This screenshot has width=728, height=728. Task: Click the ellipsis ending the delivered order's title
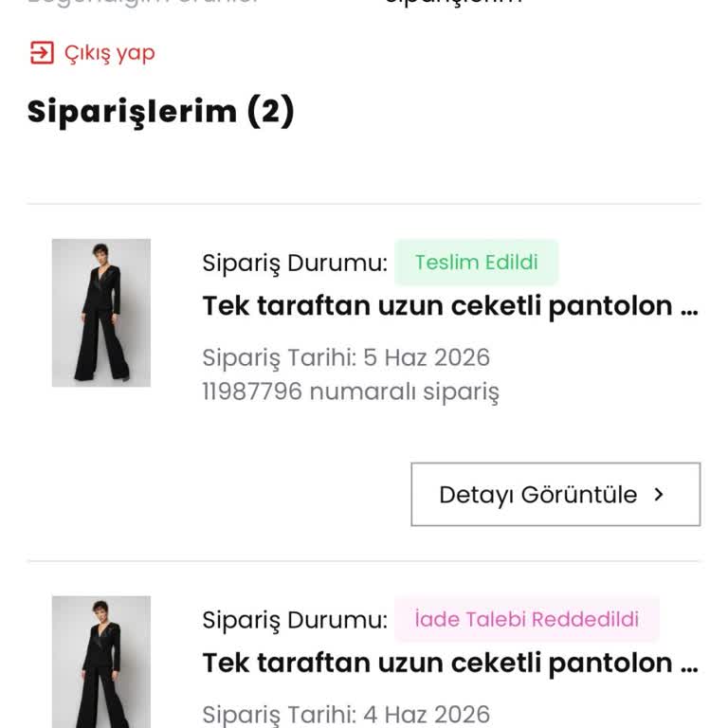point(689,313)
